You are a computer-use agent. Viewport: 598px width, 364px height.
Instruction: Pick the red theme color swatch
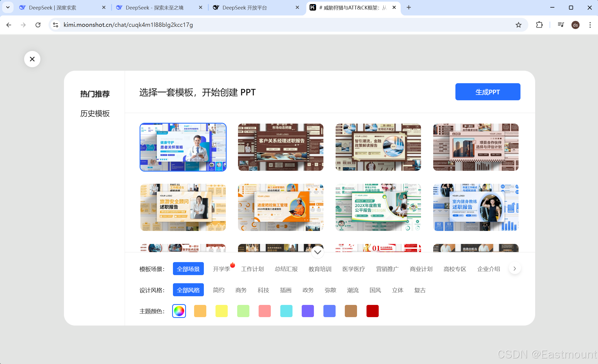click(x=372, y=311)
